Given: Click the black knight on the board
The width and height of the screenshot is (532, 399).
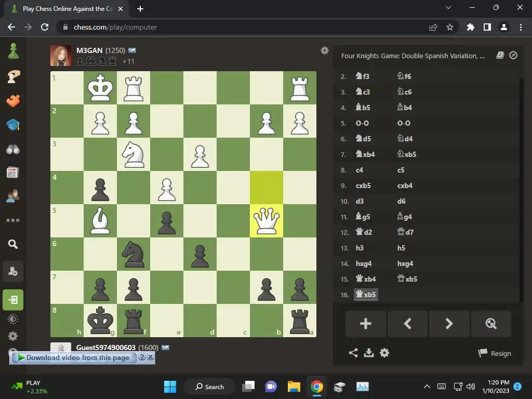Looking at the screenshot, I should pyautogui.click(x=134, y=254).
